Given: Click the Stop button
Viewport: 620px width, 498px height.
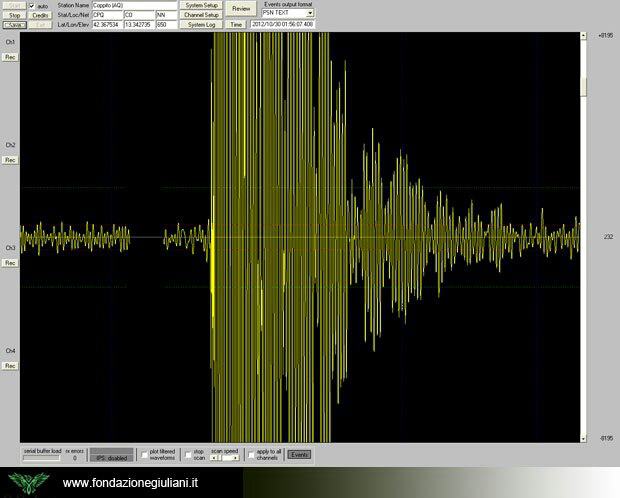Looking at the screenshot, I should pyautogui.click(x=14, y=15).
